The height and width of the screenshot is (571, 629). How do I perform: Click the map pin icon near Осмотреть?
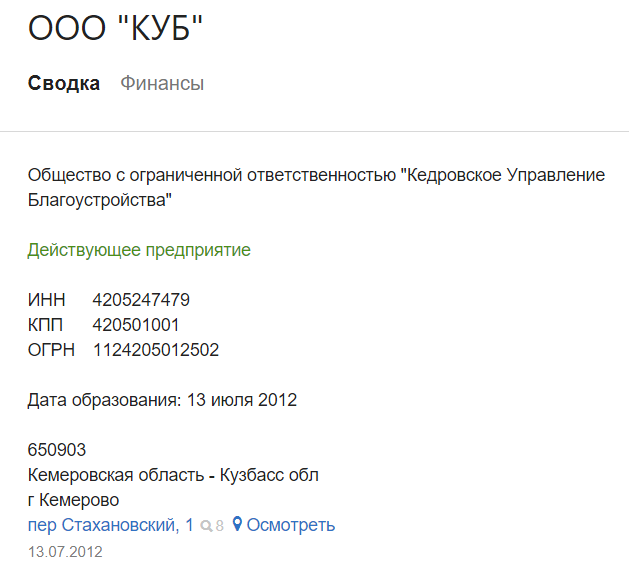(x=237, y=524)
